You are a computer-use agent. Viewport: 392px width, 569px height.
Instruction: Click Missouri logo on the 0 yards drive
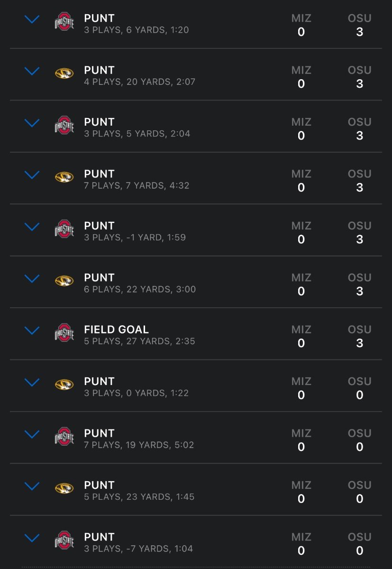coord(64,385)
